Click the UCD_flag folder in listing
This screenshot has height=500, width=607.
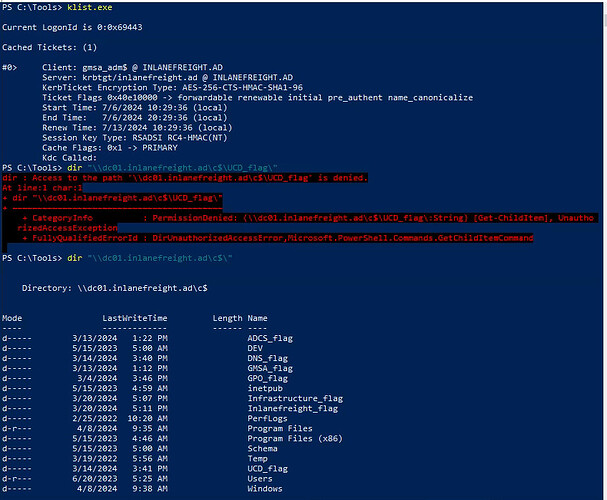click(267, 469)
